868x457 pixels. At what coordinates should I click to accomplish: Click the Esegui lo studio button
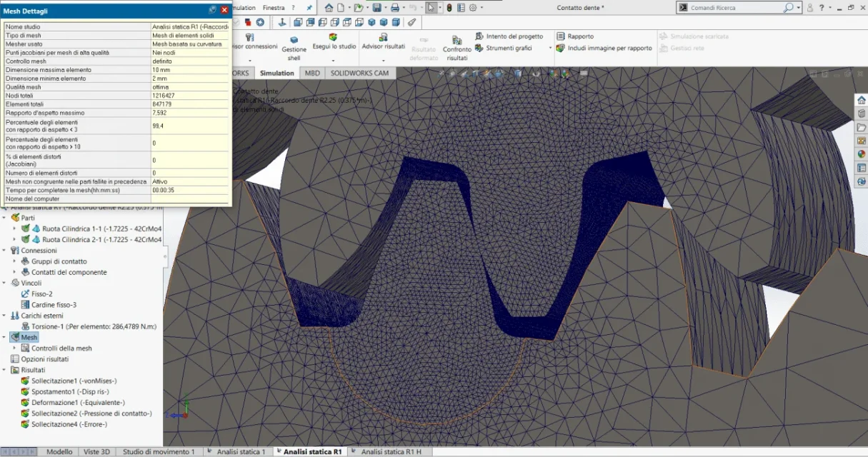[334, 41]
